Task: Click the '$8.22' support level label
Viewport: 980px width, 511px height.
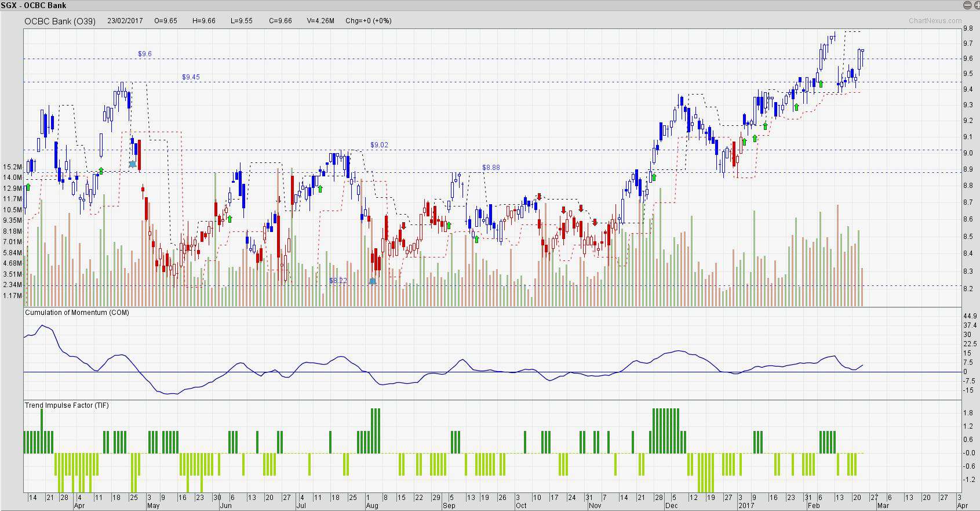Action: point(338,281)
